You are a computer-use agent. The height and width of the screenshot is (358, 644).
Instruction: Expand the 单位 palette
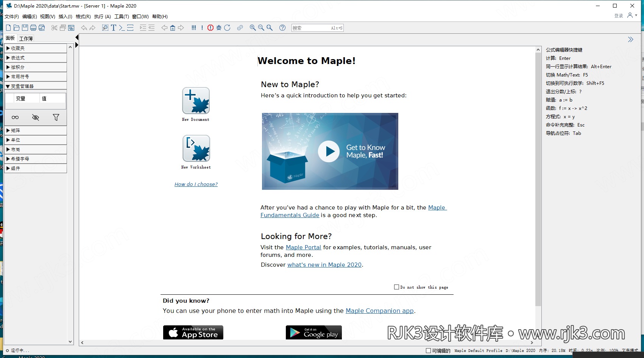[x=36, y=140]
